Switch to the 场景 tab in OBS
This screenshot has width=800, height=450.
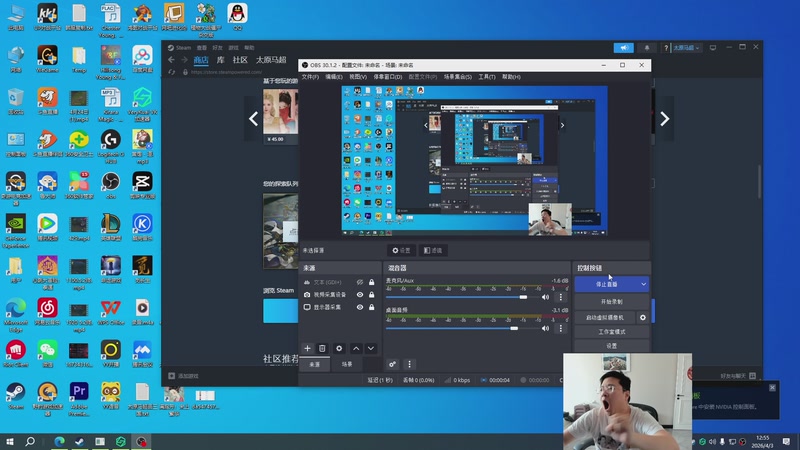[x=347, y=364]
